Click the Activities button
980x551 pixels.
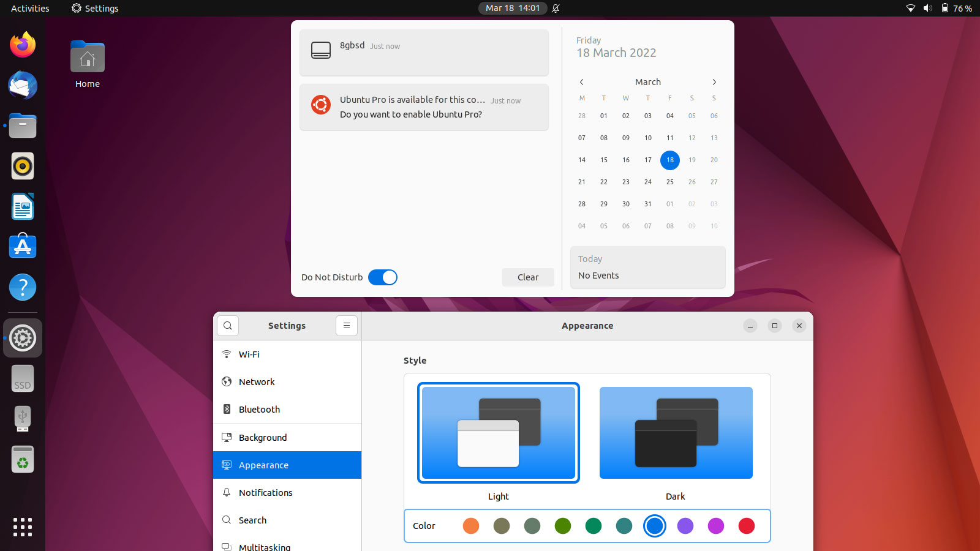click(30, 8)
